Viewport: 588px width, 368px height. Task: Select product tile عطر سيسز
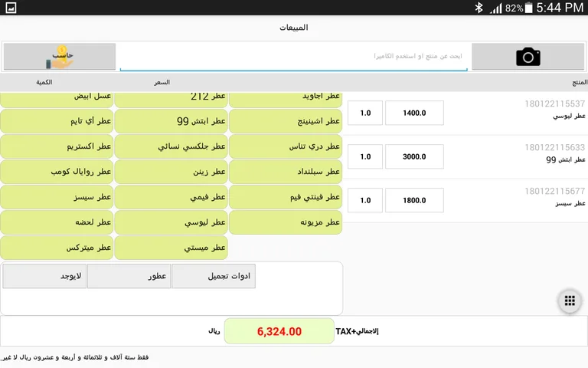click(x=57, y=197)
